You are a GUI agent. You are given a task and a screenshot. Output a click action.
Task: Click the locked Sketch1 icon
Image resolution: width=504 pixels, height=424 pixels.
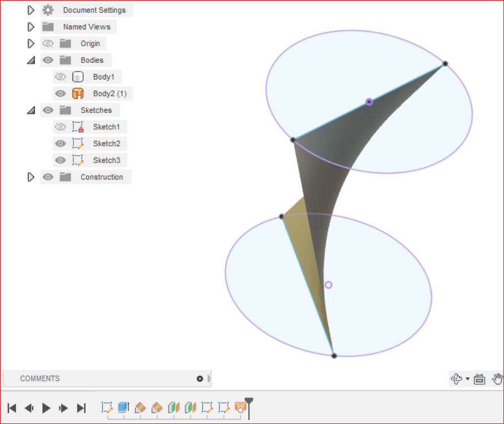coord(78,127)
